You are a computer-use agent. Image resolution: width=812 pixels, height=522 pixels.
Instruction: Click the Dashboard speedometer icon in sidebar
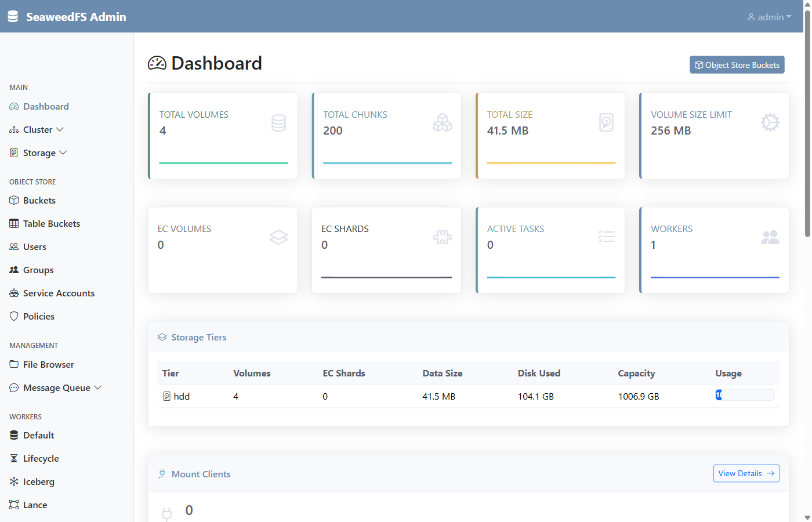(14, 107)
